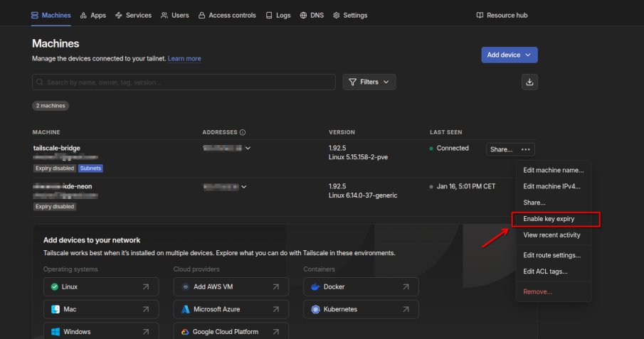The image size is (644, 339).
Task: Click the machine search field
Action: coord(184,82)
